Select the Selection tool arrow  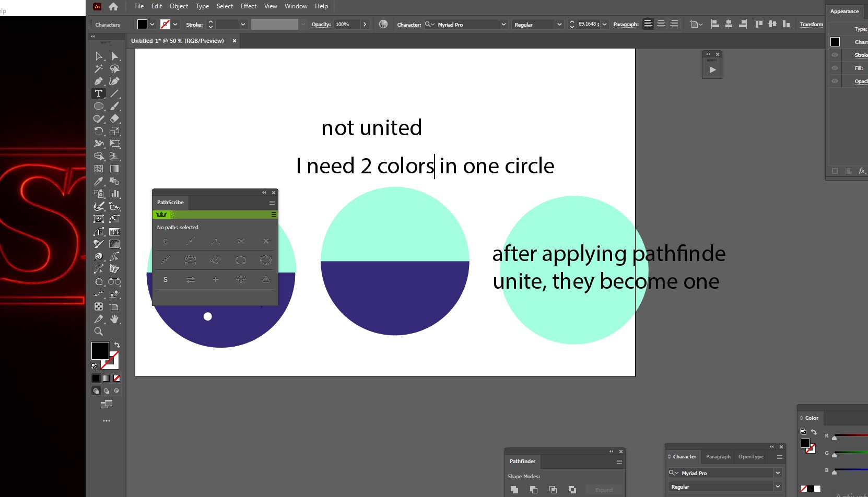(98, 56)
